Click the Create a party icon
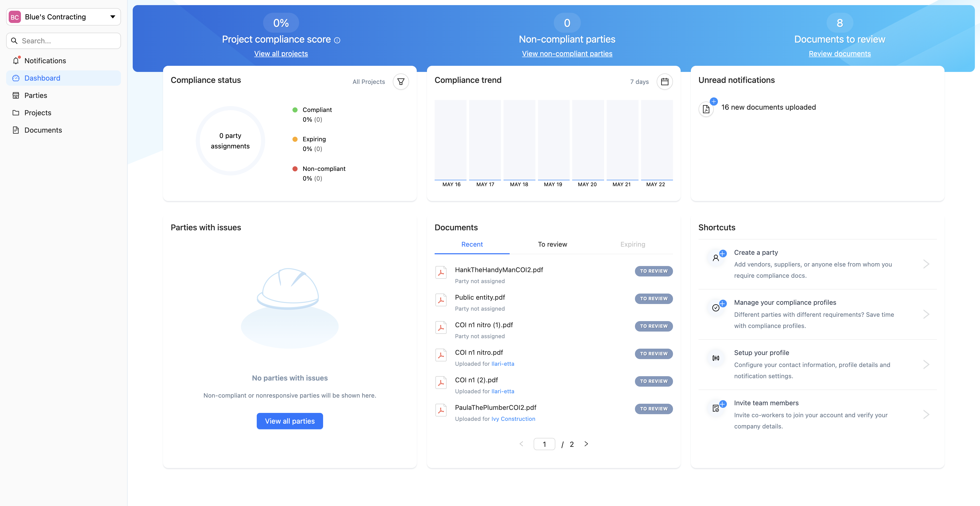 [x=716, y=258]
